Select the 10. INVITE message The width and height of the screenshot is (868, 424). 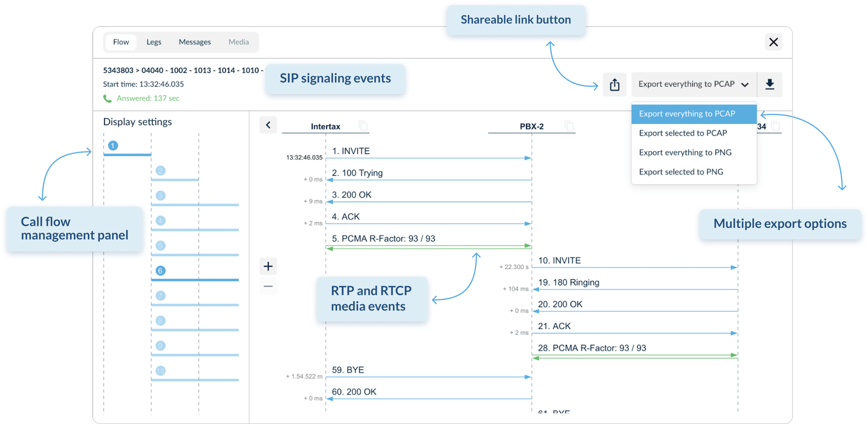click(x=559, y=261)
